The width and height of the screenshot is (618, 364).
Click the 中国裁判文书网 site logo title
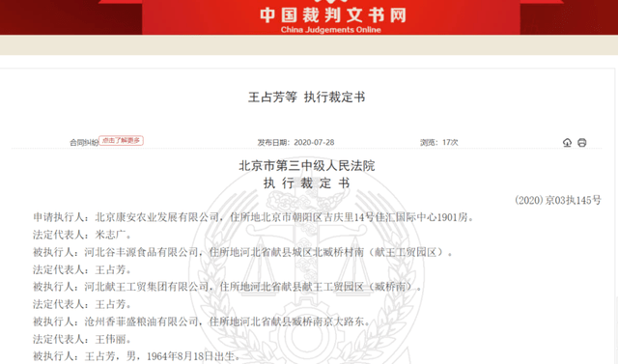333,15
